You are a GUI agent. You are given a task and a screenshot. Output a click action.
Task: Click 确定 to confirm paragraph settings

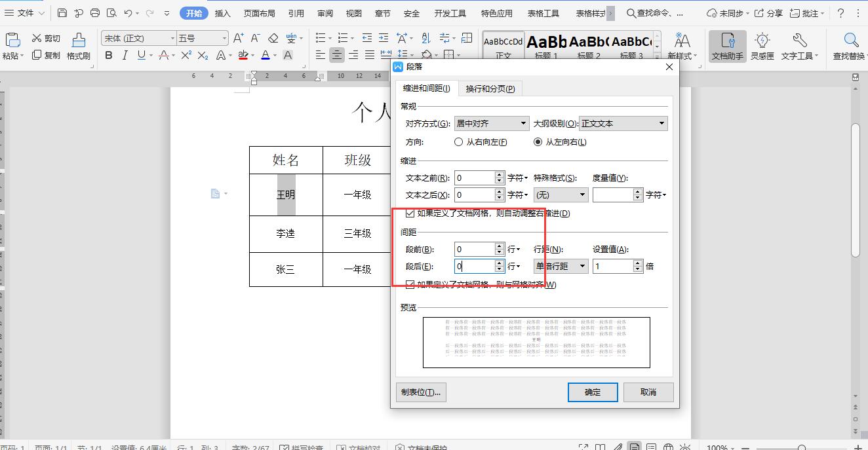pos(593,392)
